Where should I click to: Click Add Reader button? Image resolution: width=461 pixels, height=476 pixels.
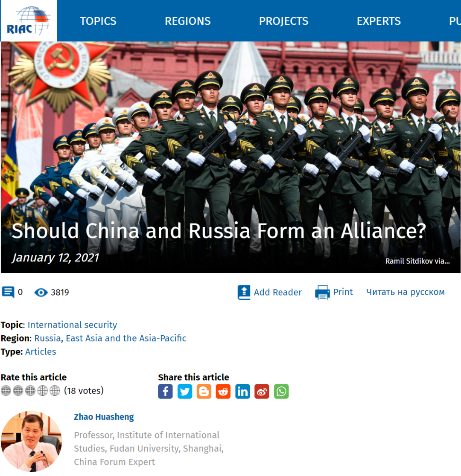coord(270,292)
